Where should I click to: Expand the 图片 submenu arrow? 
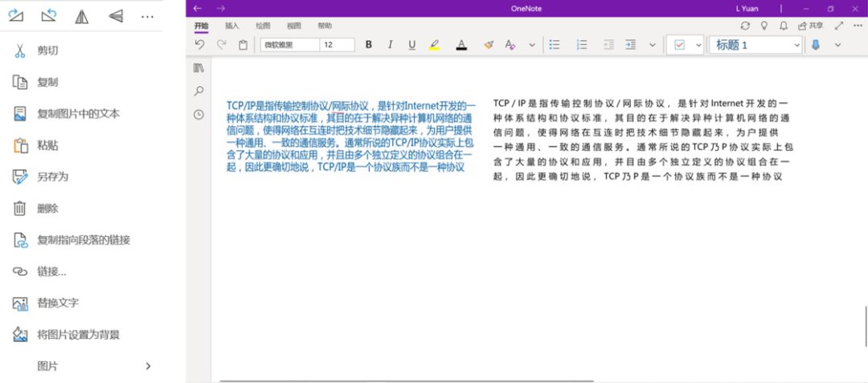pos(148,366)
